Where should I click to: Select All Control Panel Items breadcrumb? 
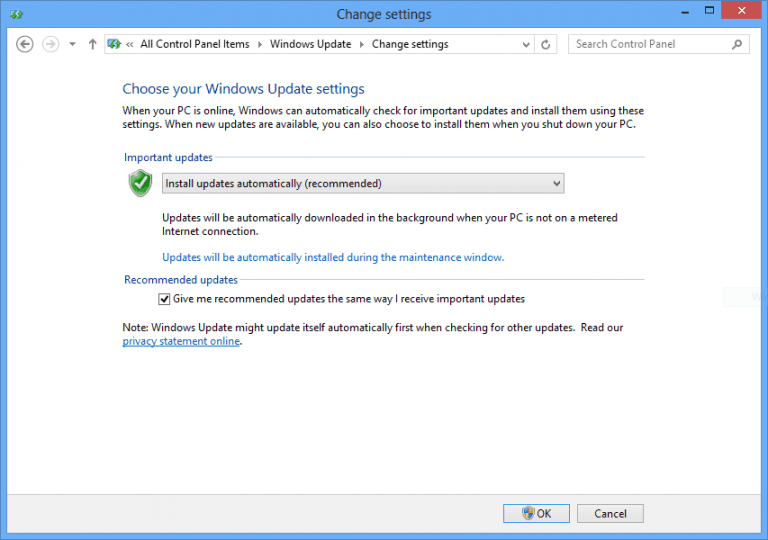[194, 44]
